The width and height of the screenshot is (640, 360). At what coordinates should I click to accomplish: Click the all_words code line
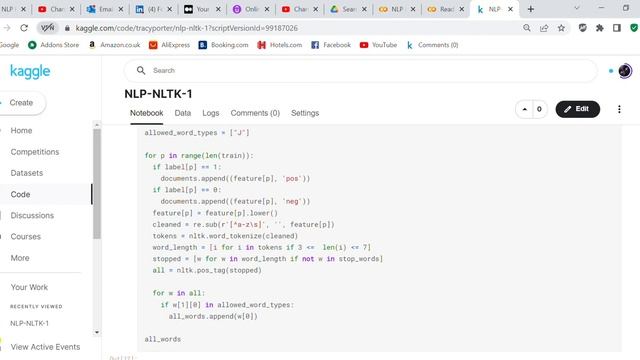tap(162, 339)
